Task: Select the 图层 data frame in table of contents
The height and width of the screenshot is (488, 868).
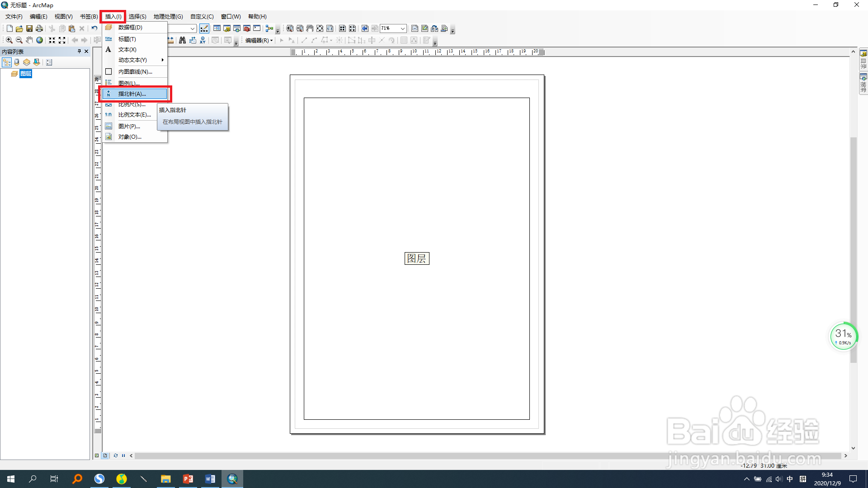Action: click(26, 74)
